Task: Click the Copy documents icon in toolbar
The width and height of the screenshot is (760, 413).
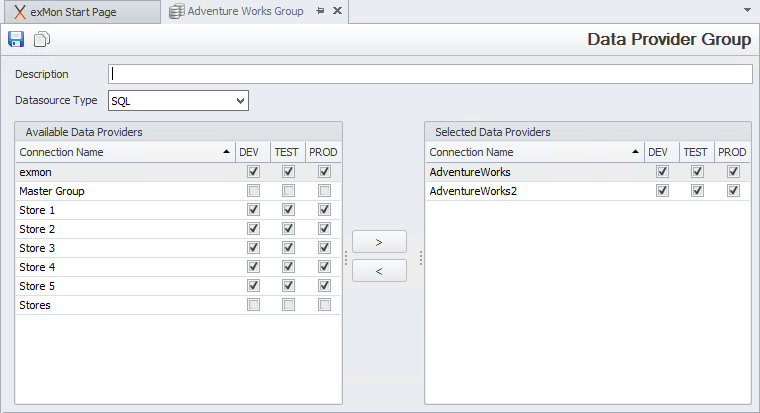Action: click(42, 39)
